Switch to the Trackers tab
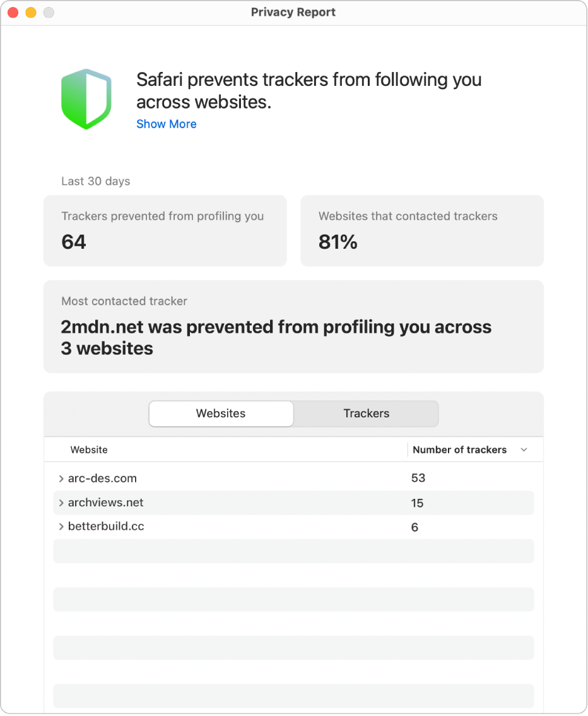 pos(366,414)
